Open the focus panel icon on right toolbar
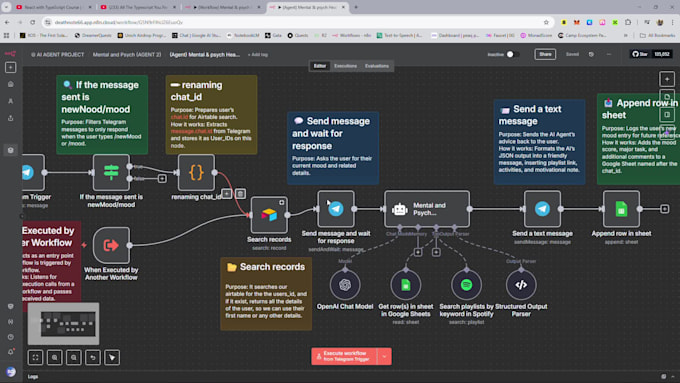Screen dimensions: 680x383 pyautogui.click(x=667, y=115)
